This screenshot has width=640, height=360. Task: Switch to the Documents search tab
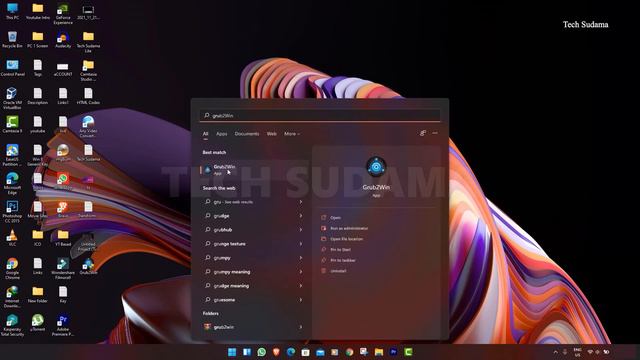click(x=247, y=134)
